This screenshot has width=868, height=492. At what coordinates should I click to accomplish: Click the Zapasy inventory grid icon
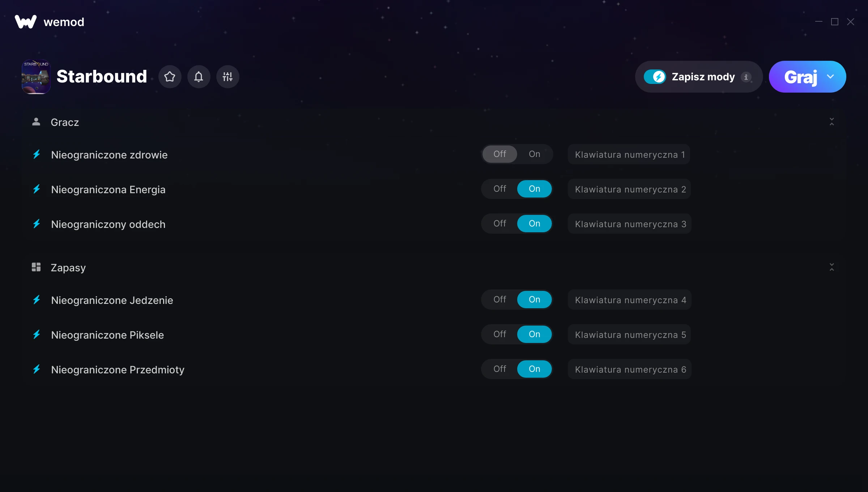pos(36,267)
